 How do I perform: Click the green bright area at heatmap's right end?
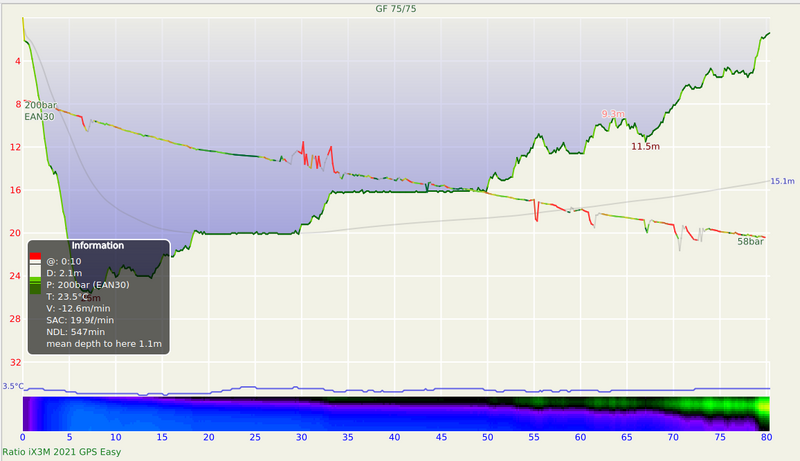(x=764, y=412)
